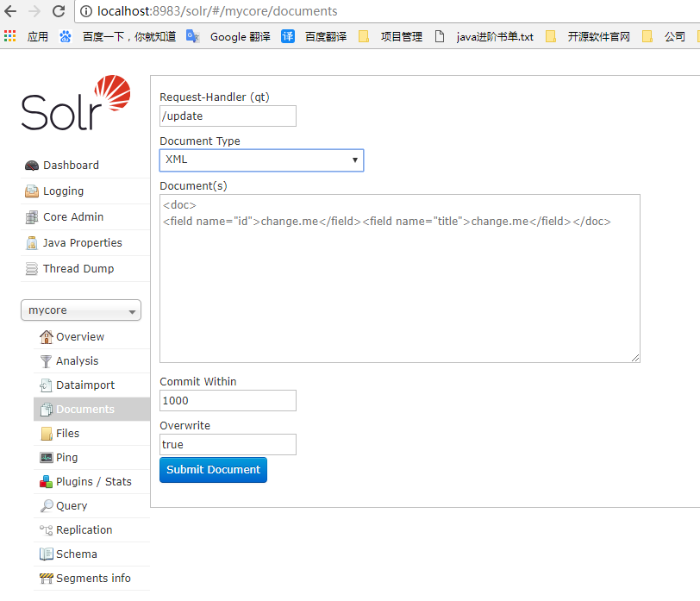The height and width of the screenshot is (601, 700).
Task: Click the Dashboard gauge icon
Action: 32,166
